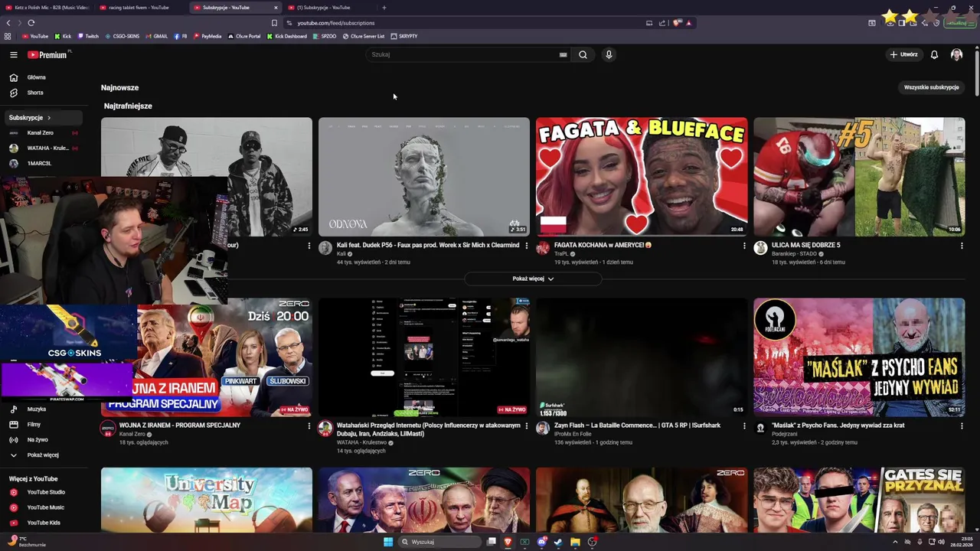Open Na żywo in the sidebar
The image size is (980, 551).
point(42,439)
